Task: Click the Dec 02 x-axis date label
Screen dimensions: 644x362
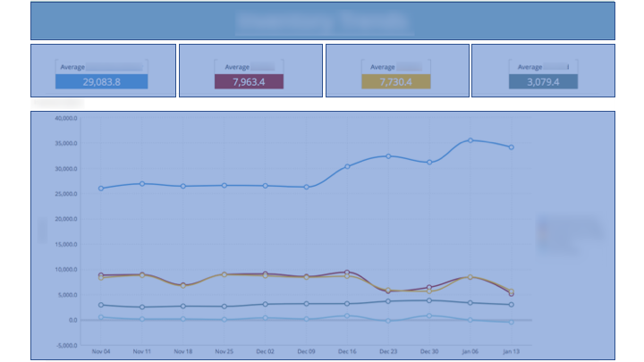Action: 265,352
